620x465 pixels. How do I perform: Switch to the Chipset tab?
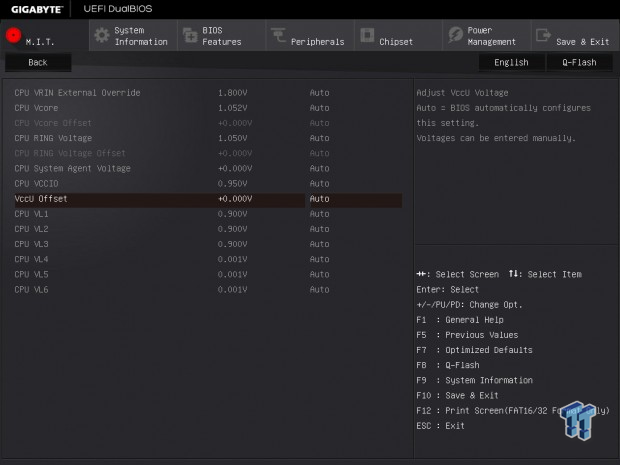point(398,36)
